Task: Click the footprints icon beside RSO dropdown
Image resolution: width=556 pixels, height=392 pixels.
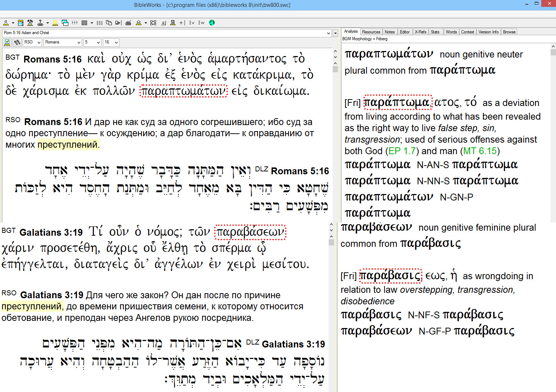Action: click(17, 42)
